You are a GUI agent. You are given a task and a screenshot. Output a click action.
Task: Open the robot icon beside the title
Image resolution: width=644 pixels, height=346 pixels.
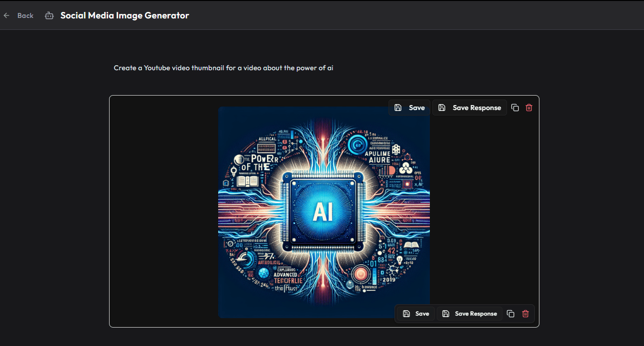[x=49, y=15]
